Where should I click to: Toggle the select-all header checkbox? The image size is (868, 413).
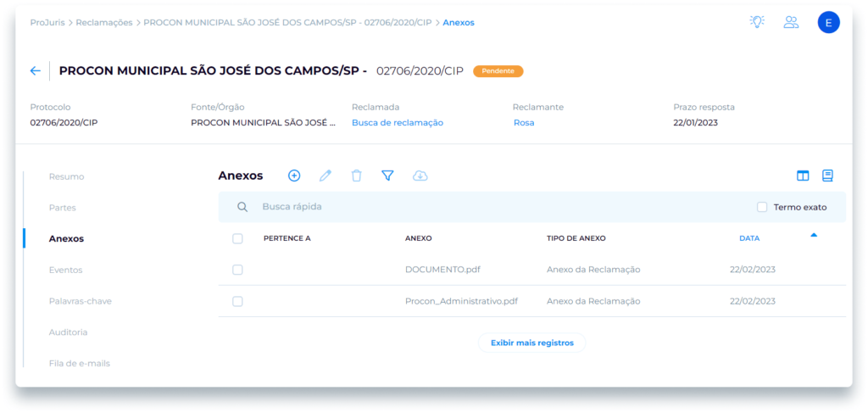click(x=237, y=238)
